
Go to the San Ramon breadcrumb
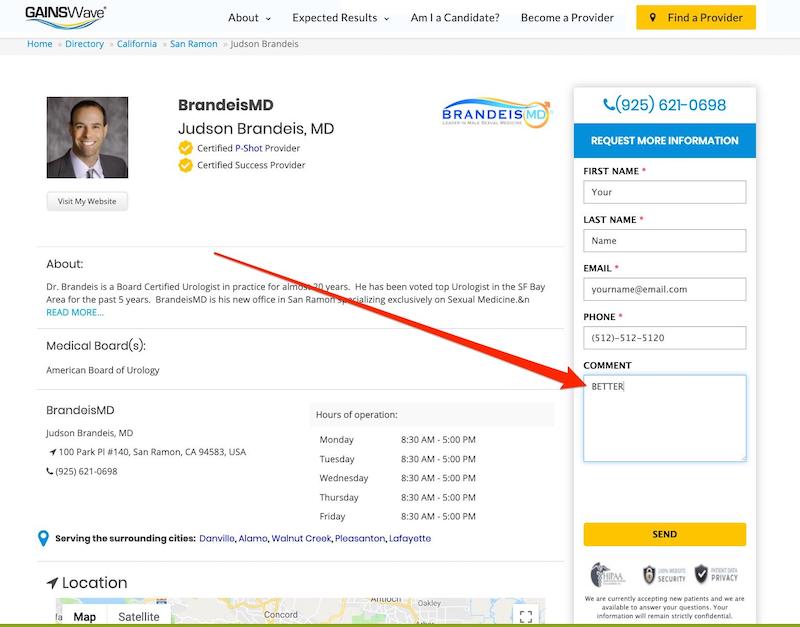[x=194, y=44]
